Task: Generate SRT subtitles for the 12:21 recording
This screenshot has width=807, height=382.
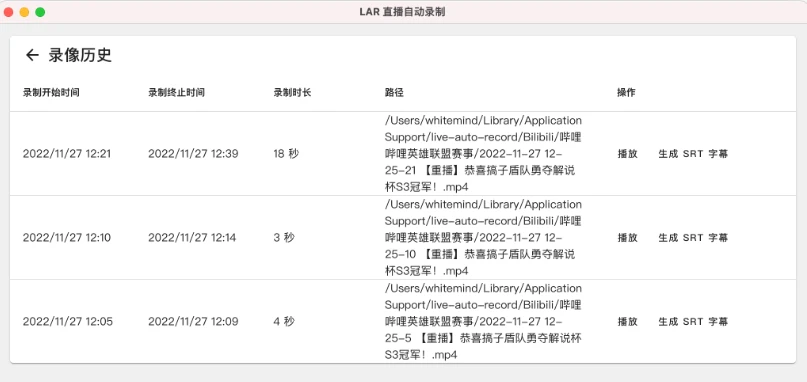Action: 693,153
